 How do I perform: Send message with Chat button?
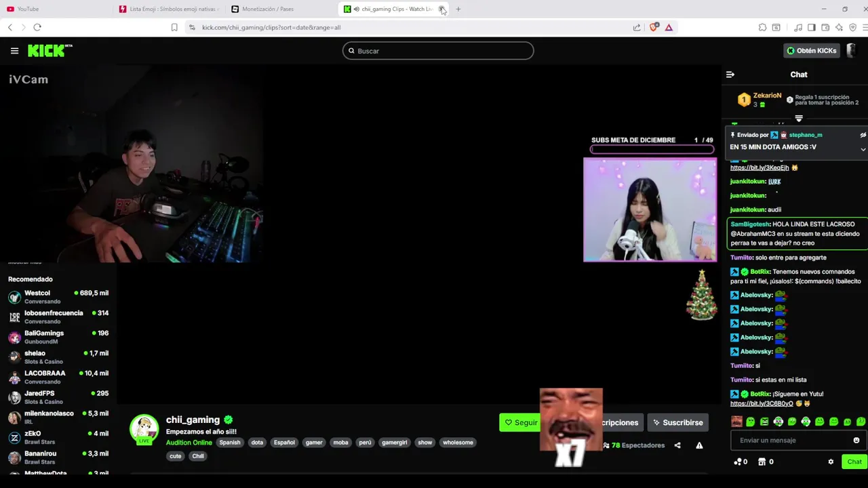(x=854, y=462)
